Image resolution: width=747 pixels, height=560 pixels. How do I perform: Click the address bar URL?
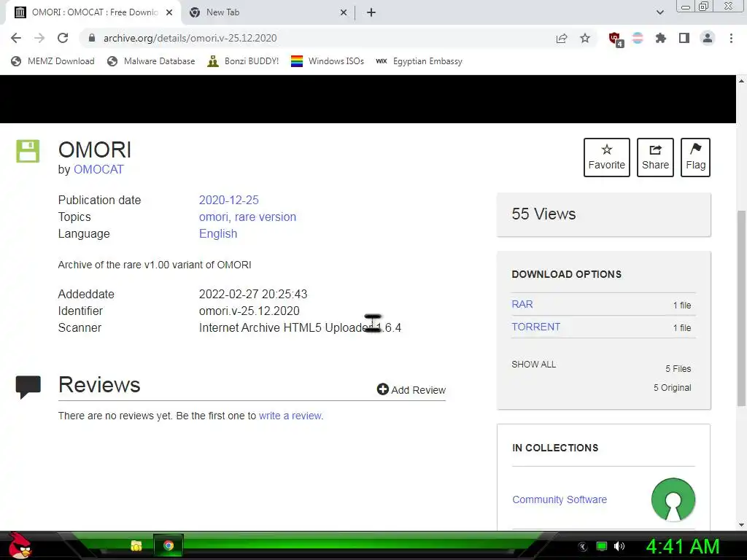pyautogui.click(x=190, y=38)
